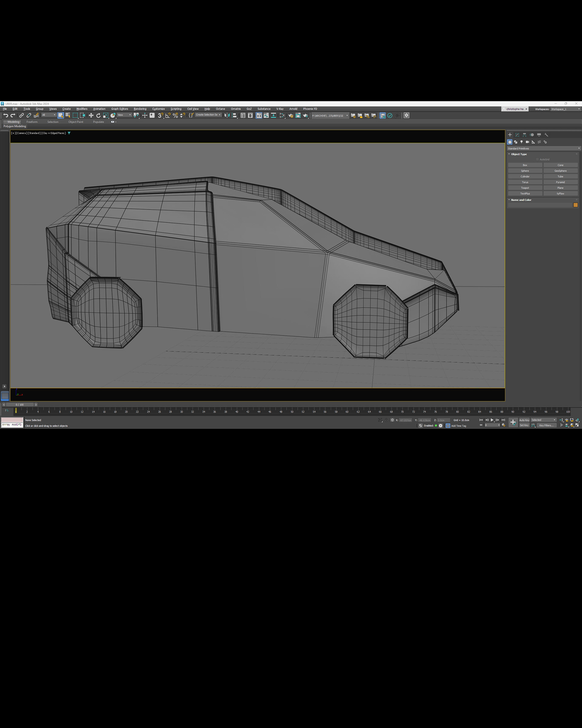
Task: Click the Undo arrow icon
Action: pos(6,116)
